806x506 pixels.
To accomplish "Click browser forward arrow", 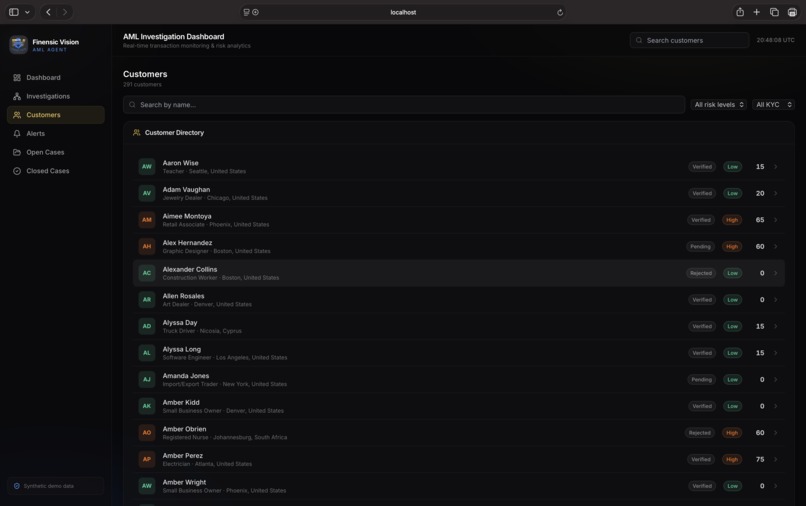I will [x=65, y=12].
